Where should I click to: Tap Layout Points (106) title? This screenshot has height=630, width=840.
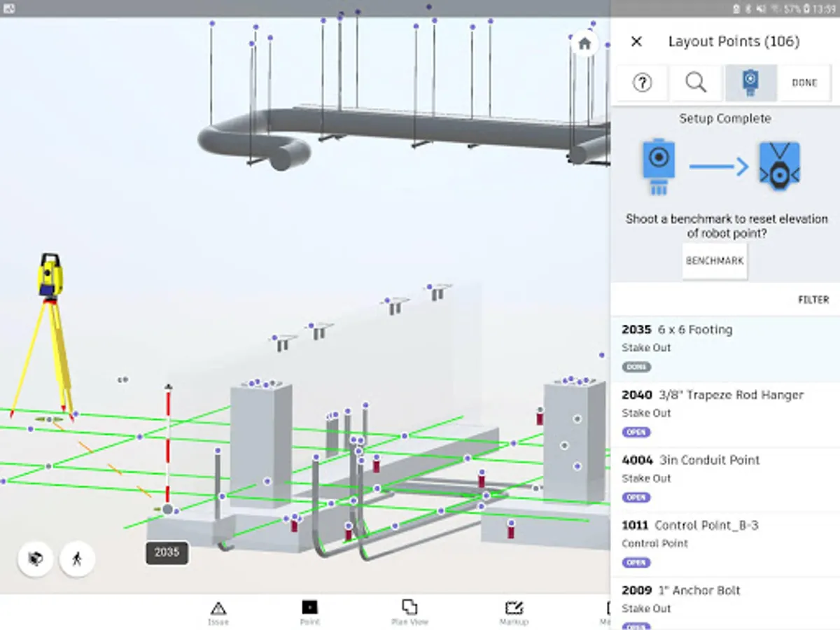tap(734, 41)
